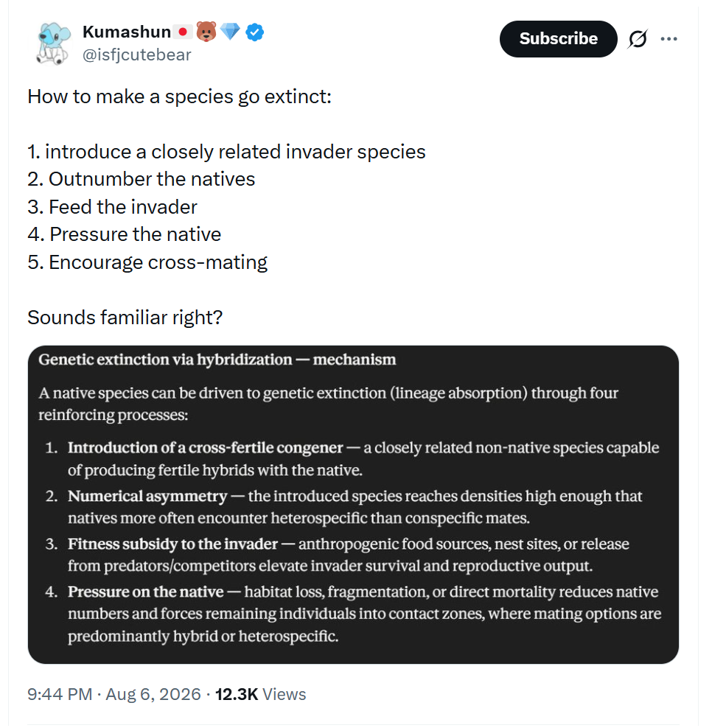This screenshot has height=728, width=712.
Task: Click the Grok slashed-circle icon
Action: [638, 39]
